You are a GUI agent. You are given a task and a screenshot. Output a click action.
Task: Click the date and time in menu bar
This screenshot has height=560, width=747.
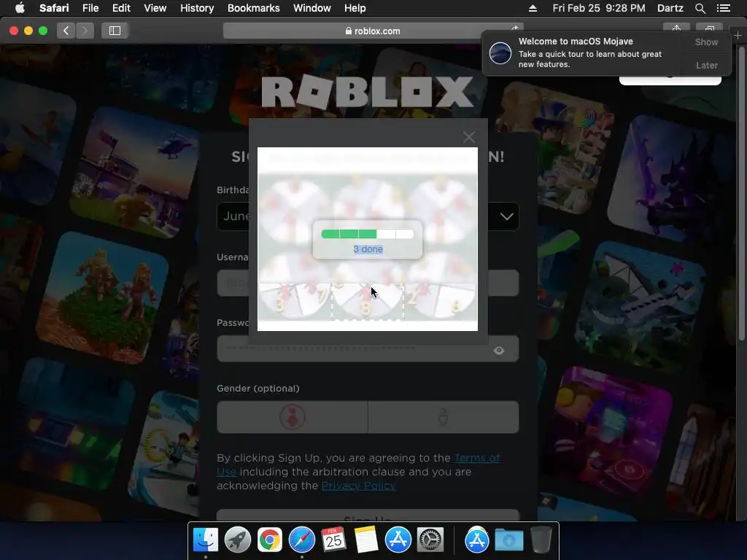tap(599, 8)
